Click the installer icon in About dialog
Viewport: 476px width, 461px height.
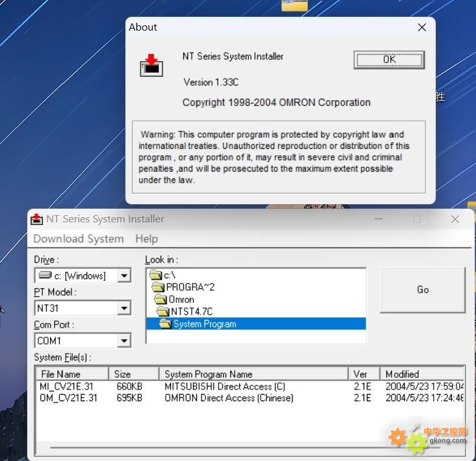(x=151, y=66)
